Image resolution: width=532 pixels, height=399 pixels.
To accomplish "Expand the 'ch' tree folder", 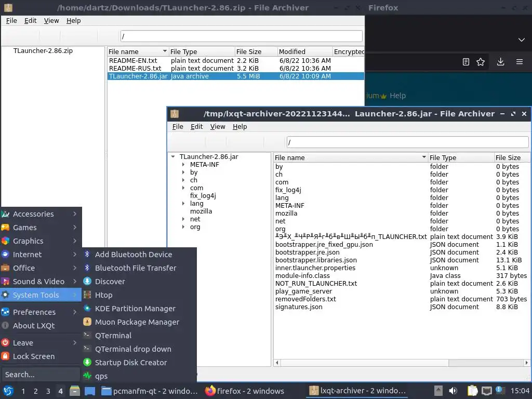I will (x=183, y=180).
